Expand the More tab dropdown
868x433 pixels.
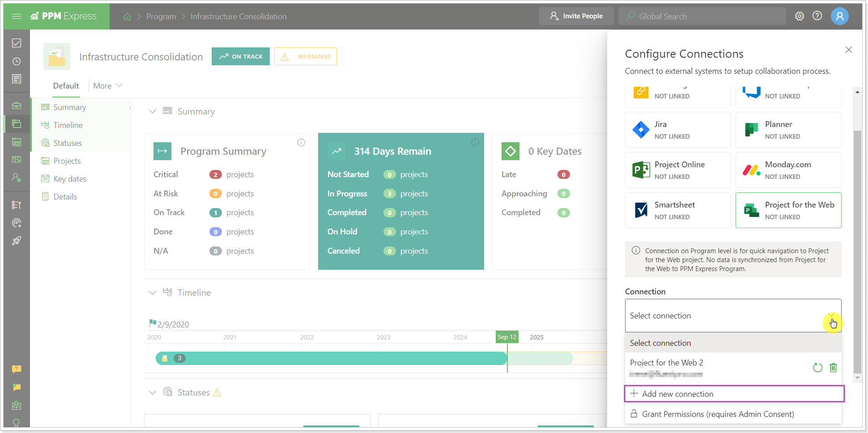tap(106, 85)
